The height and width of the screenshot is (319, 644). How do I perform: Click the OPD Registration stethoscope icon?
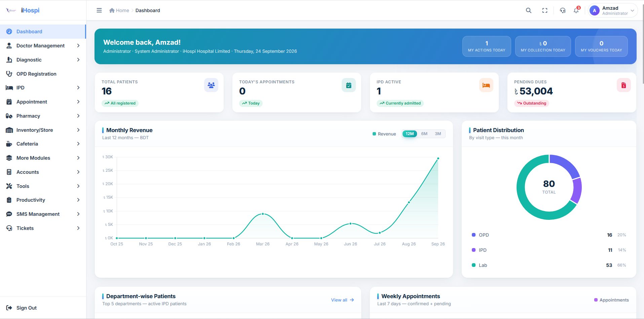click(x=9, y=74)
